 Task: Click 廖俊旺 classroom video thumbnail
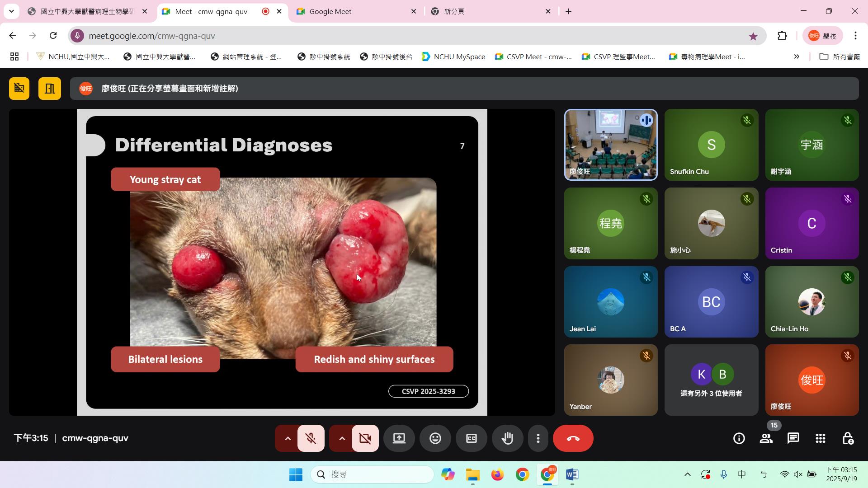point(610,145)
